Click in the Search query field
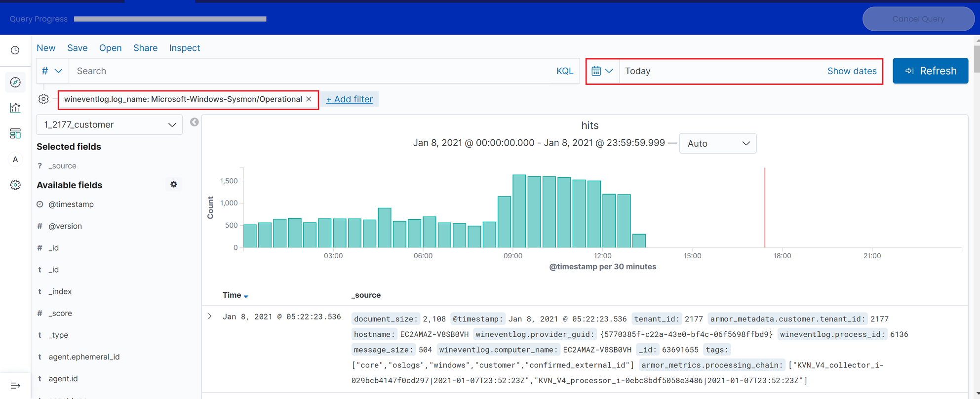 click(311, 71)
